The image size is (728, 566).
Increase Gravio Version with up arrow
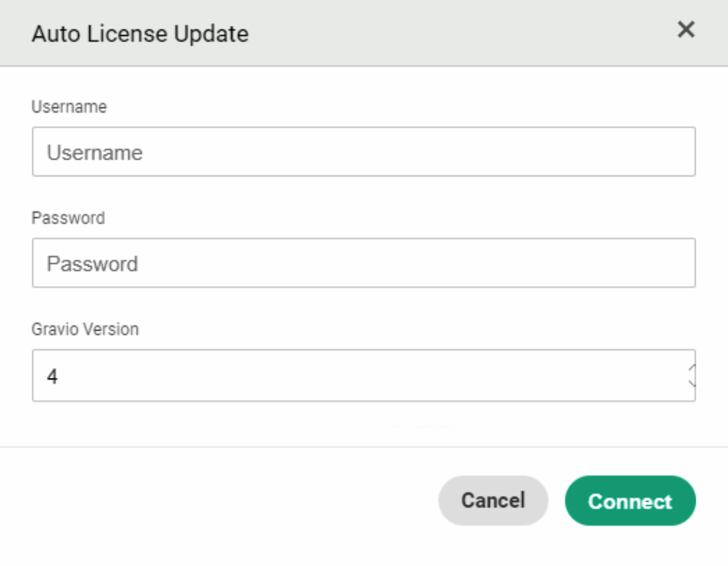tap(691, 369)
